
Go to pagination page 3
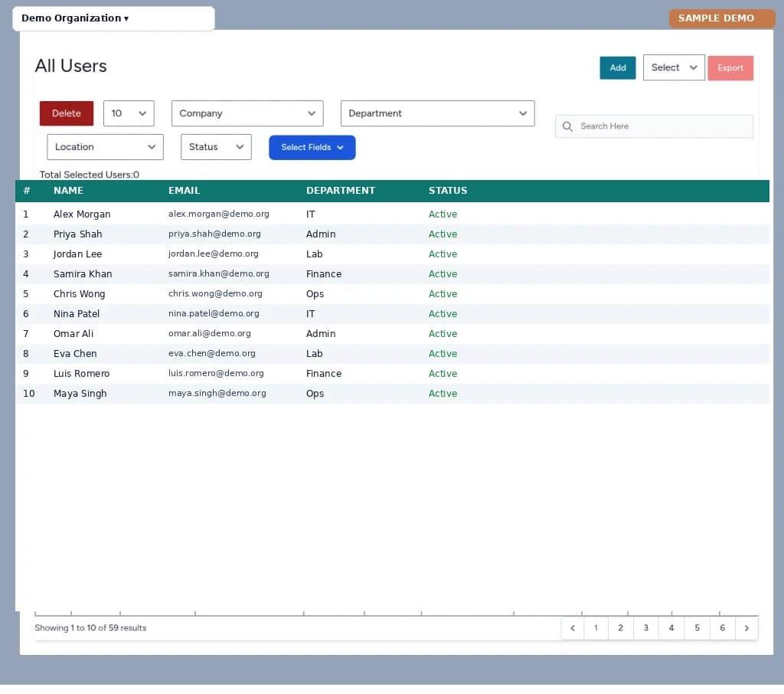tap(646, 628)
